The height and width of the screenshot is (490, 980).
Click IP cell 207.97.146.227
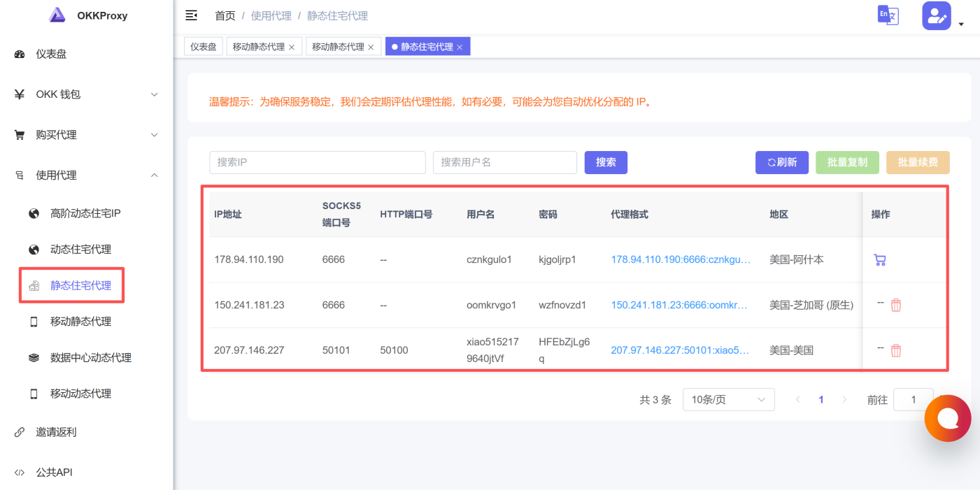(249, 350)
